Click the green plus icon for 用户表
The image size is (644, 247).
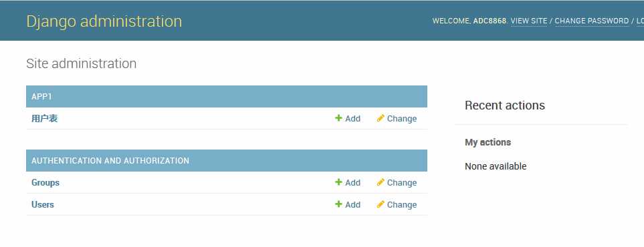tap(338, 118)
